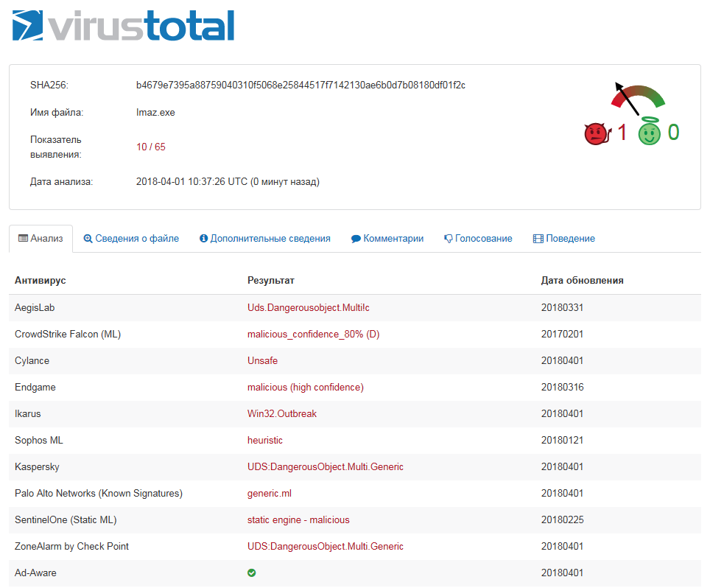Switch to the Голосование tab
Screen dimensions: 710x588
click(x=478, y=239)
